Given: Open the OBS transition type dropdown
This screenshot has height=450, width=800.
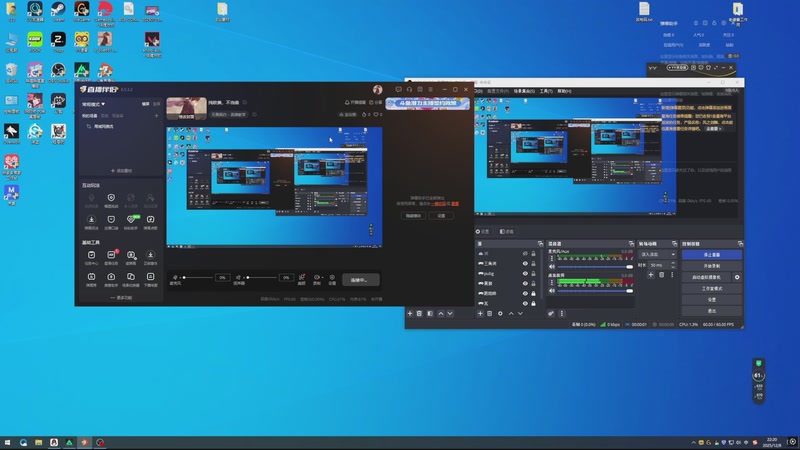Looking at the screenshot, I should 658,254.
